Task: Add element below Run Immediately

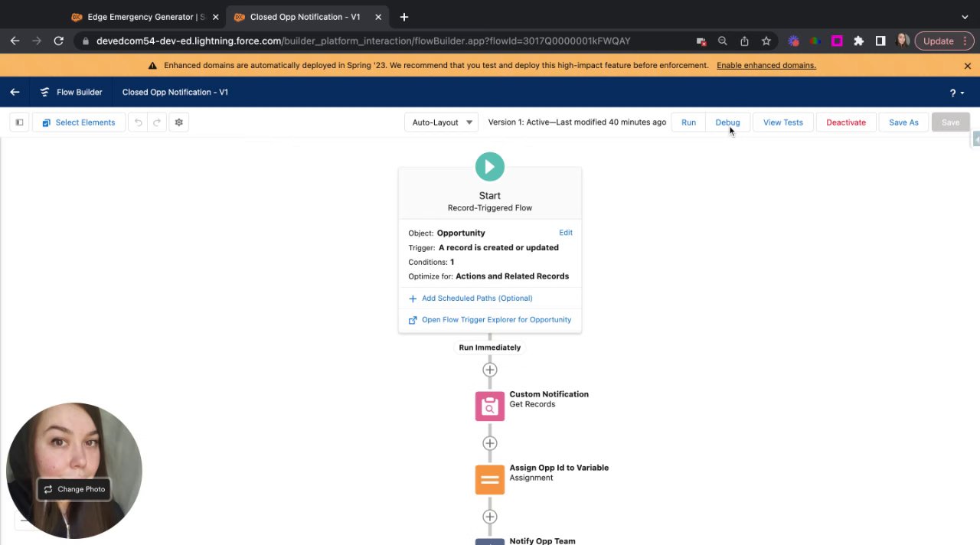Action: pos(490,370)
